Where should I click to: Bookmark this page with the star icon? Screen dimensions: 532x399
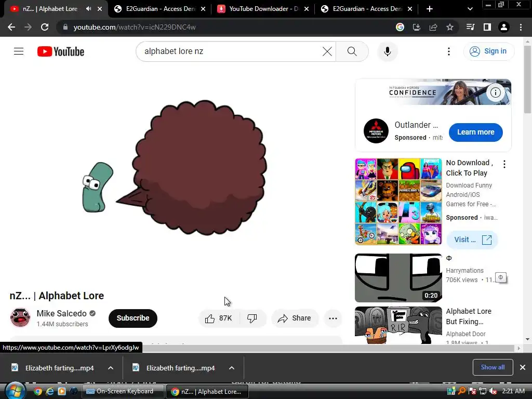coord(450,27)
